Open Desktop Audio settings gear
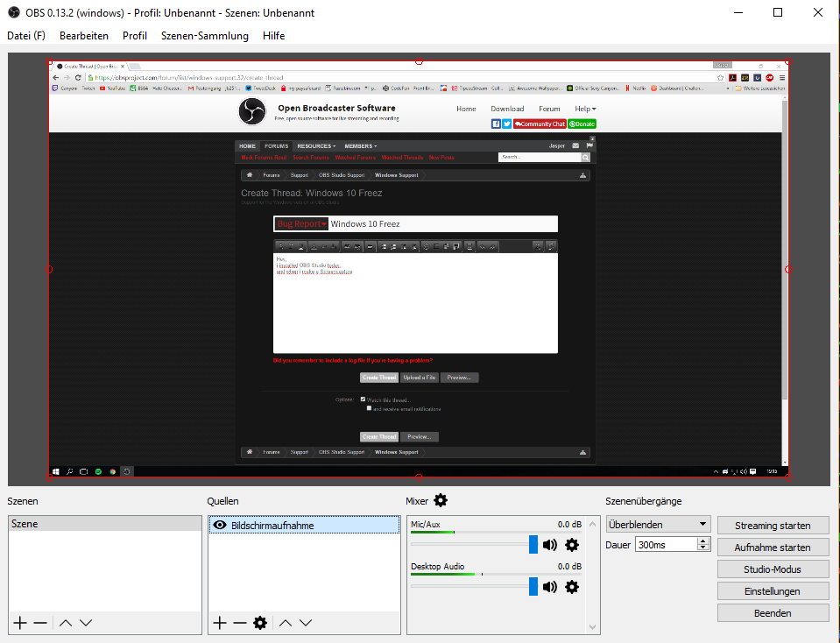Screen dimensions: 840x643 [x=572, y=587]
